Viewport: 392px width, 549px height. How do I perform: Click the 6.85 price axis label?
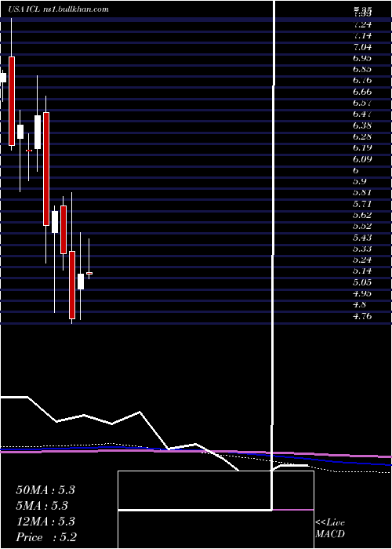click(362, 69)
